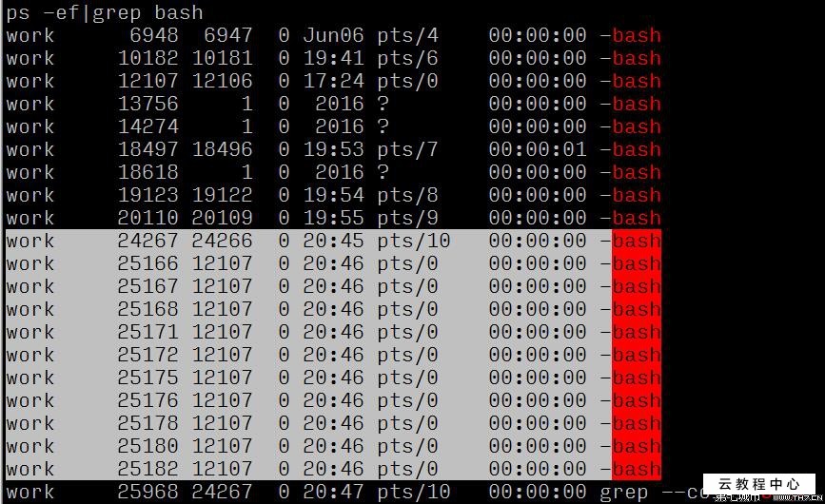Click the 'ps -ef|grep bash' command line

tap(105, 12)
